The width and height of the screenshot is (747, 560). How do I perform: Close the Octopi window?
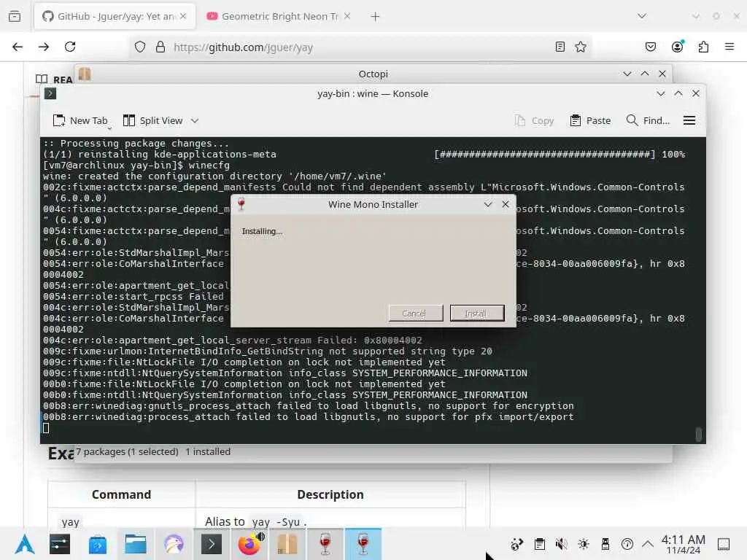click(662, 74)
